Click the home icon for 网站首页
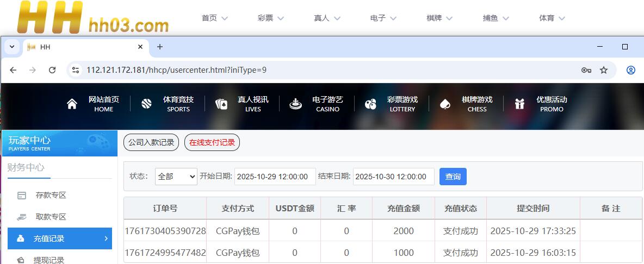Image resolution: width=644 pixels, height=264 pixels. click(72, 104)
